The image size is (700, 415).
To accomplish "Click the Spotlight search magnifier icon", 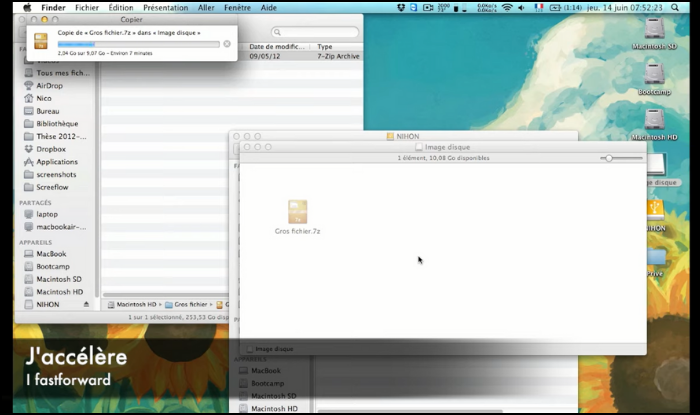I will click(x=673, y=7).
